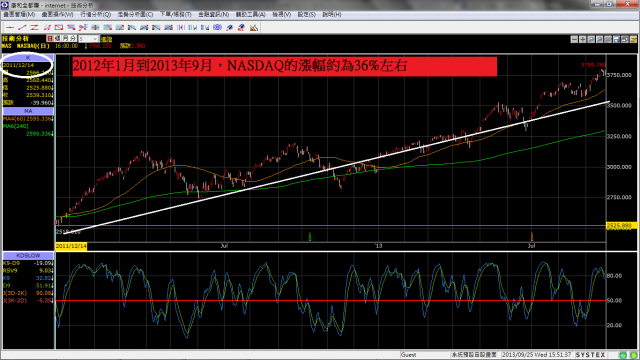Click the 進階 advanced link
Image resolution: width=640 pixels, height=360 pixels.
[107, 39]
